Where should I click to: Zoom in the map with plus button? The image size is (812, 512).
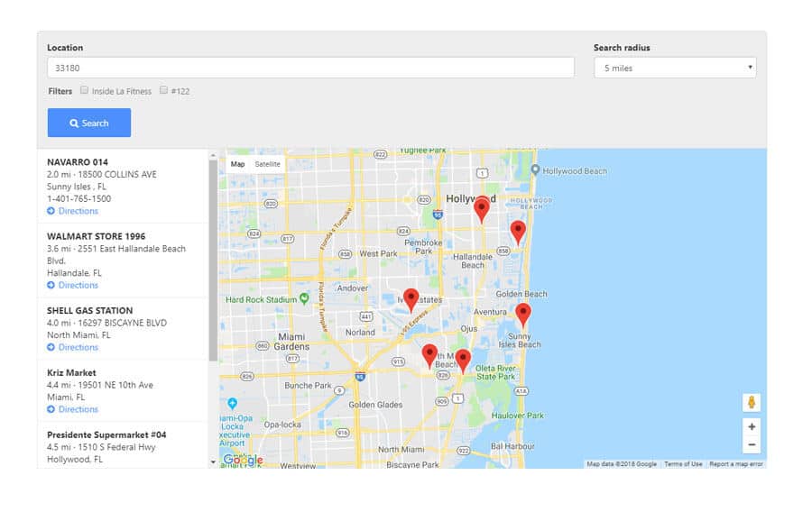[x=752, y=426]
